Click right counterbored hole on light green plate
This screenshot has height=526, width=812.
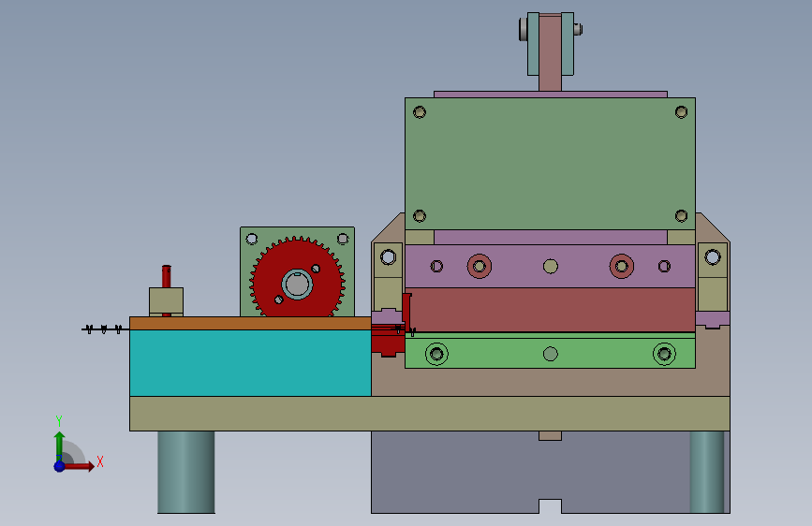(664, 354)
